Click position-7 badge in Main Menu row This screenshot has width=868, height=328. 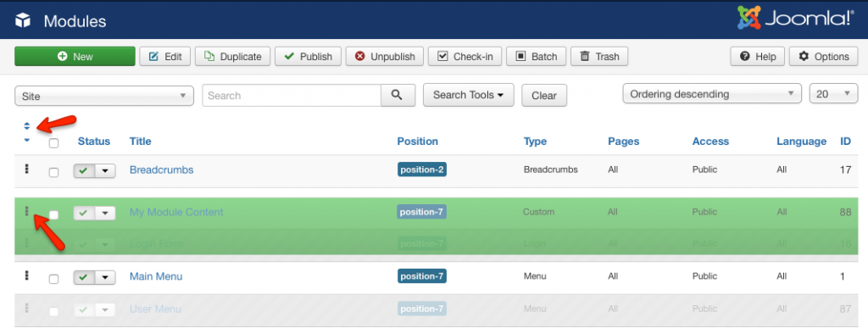pyautogui.click(x=422, y=275)
